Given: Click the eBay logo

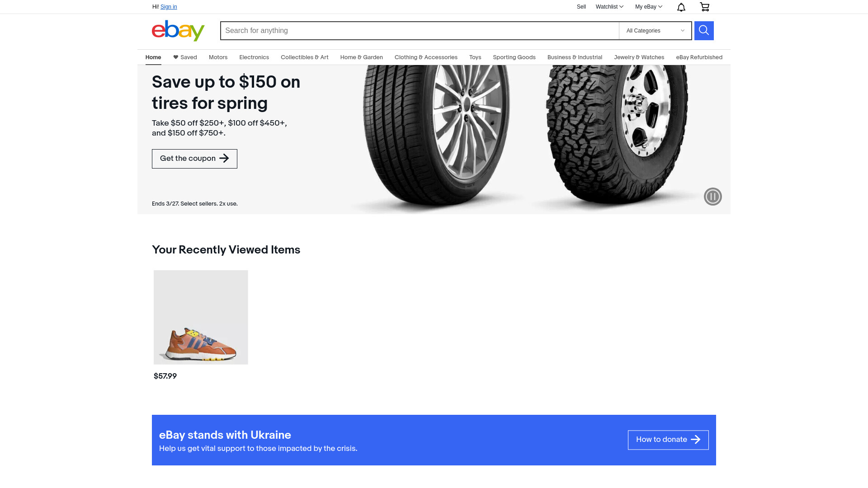Looking at the screenshot, I should click(178, 31).
